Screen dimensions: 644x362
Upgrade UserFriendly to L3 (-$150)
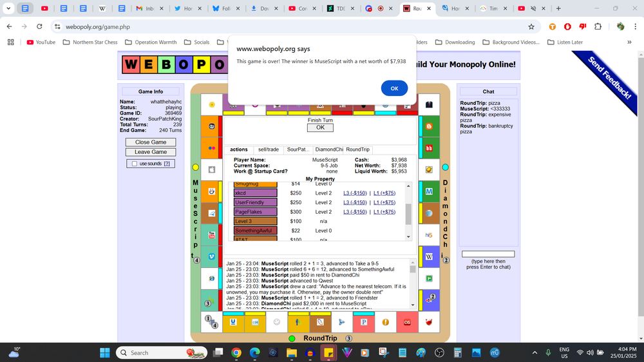point(355,202)
